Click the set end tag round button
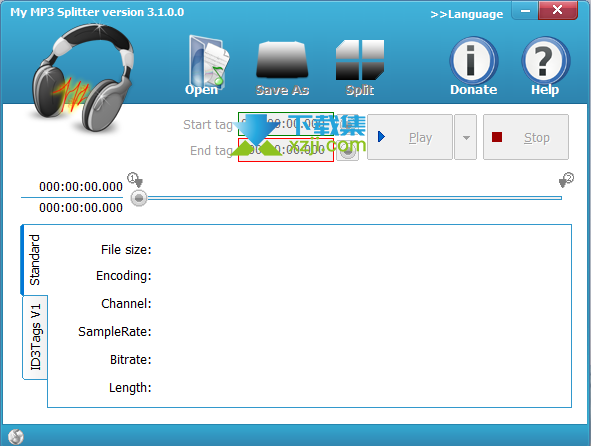Image resolution: width=591 pixels, height=446 pixels. click(x=347, y=151)
